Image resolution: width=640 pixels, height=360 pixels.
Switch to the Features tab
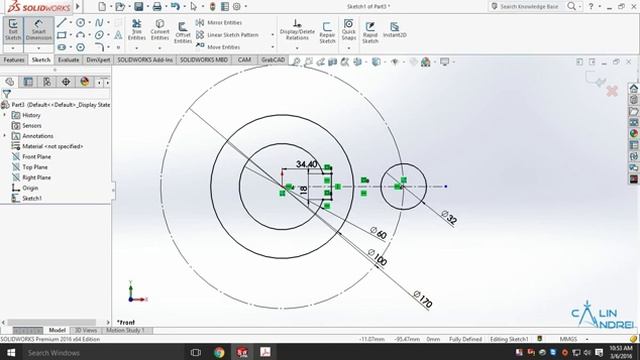point(13,60)
